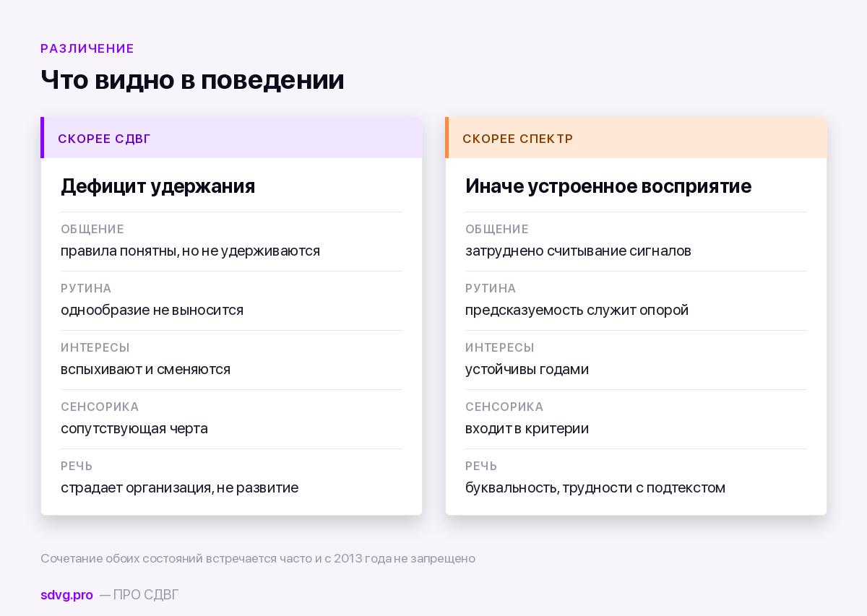Image resolution: width=867 pixels, height=616 pixels.
Task: Click 'страдает организация, не развитие' text
Action: [179, 488]
